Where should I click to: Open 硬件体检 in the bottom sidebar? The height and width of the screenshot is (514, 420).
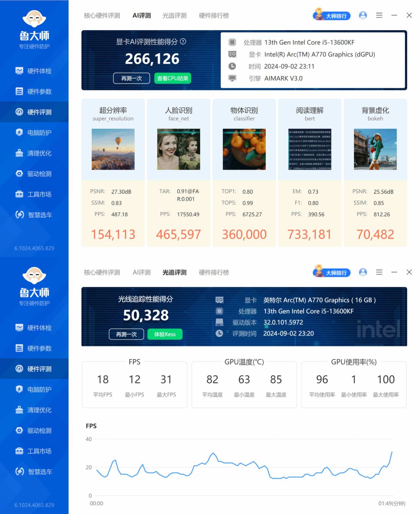coord(34,328)
